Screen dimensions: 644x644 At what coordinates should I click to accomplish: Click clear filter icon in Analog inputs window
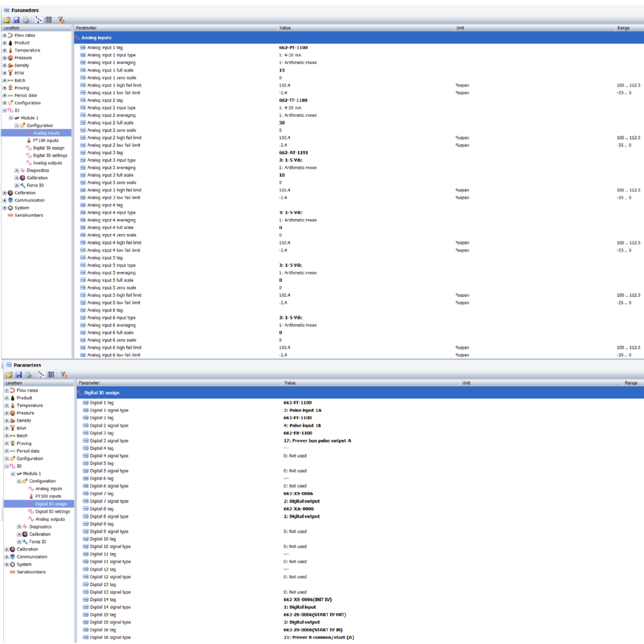61,19
